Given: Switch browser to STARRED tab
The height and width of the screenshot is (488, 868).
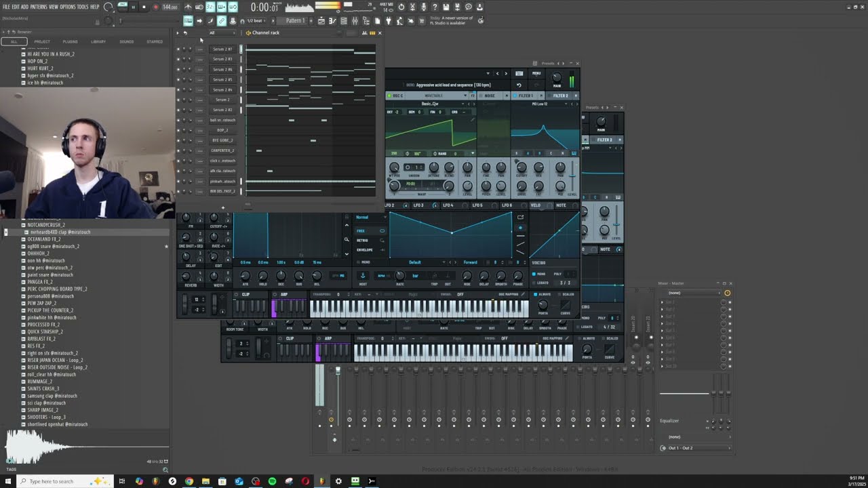Looking at the screenshot, I should [x=155, y=41].
